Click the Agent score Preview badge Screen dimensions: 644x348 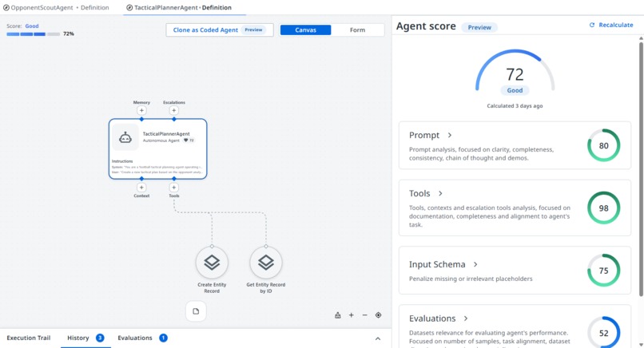479,27
